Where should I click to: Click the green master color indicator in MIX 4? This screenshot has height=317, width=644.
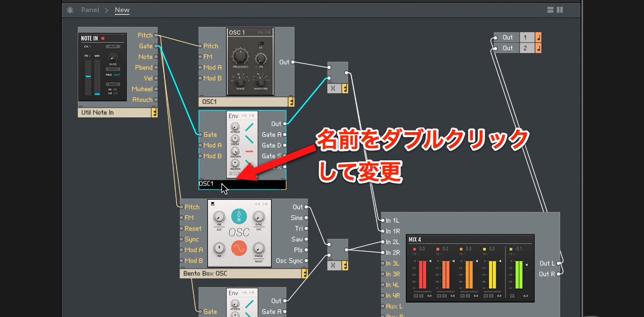click(511, 249)
